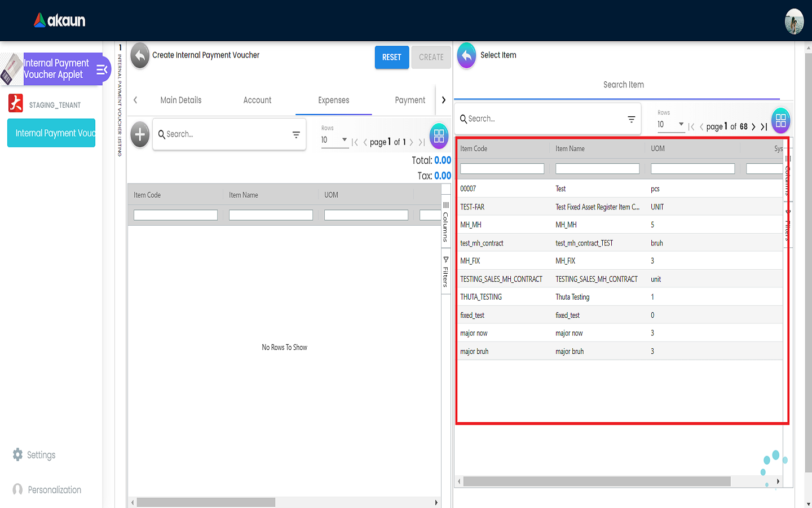Collapse sidebar using the applet menu icon
The image size is (812, 508).
[102, 69]
